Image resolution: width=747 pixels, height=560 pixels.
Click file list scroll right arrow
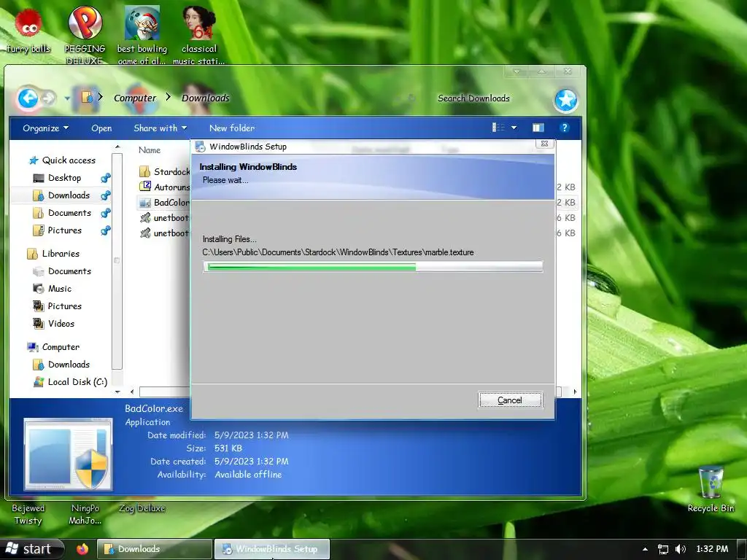575,392
